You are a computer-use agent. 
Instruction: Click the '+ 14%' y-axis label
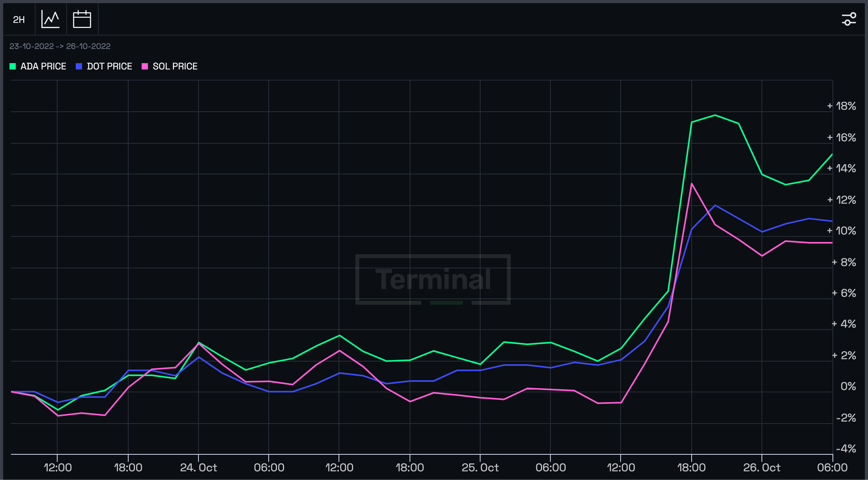click(842, 169)
